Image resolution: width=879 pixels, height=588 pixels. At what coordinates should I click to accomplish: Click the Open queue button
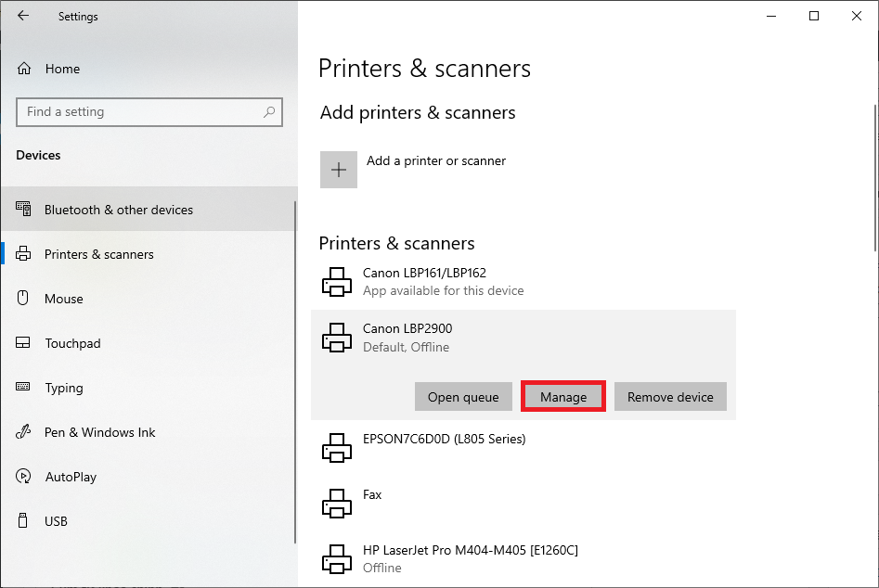point(463,397)
